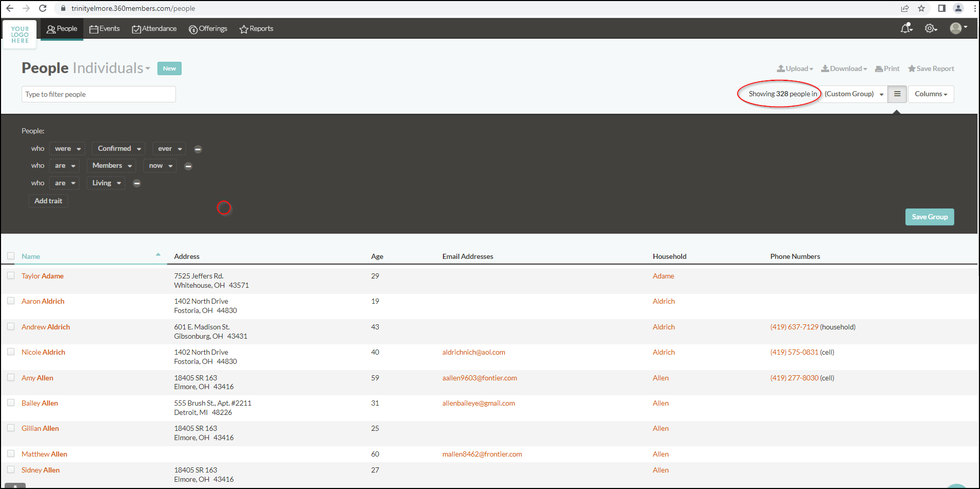
Task: Check the select-all checkbox in header
Action: pos(11,256)
